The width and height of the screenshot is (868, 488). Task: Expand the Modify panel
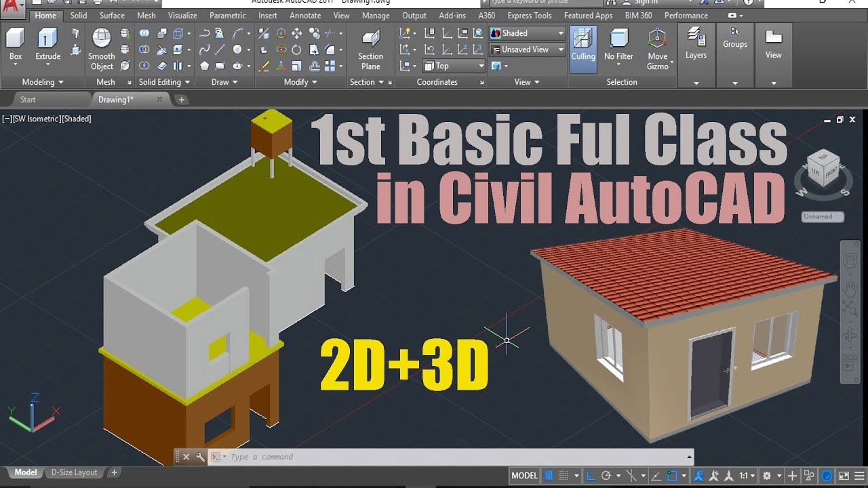pyautogui.click(x=300, y=82)
